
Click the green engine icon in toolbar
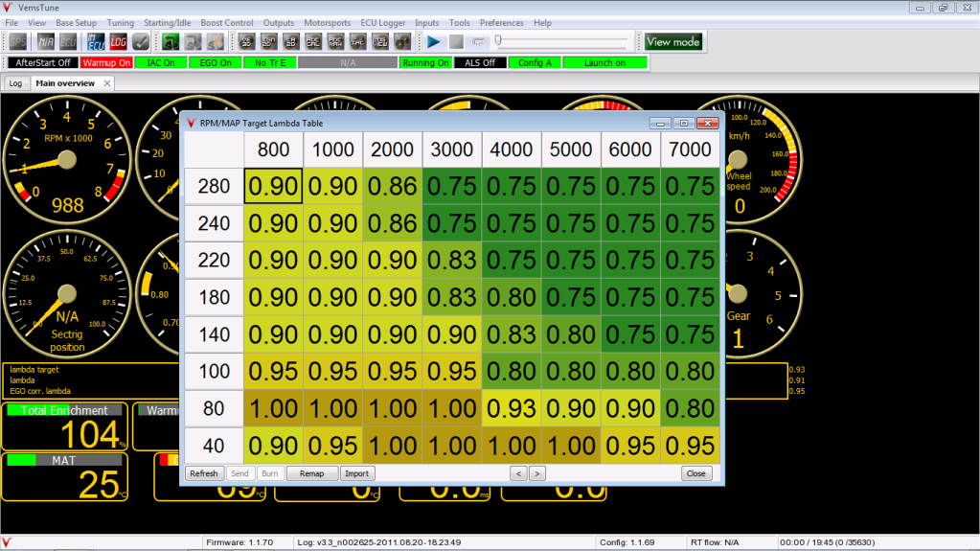pos(170,41)
